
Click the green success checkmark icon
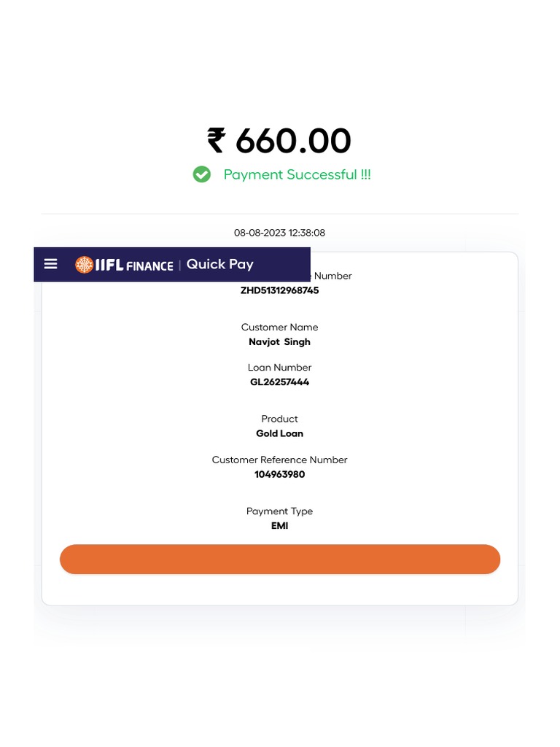[x=202, y=174]
